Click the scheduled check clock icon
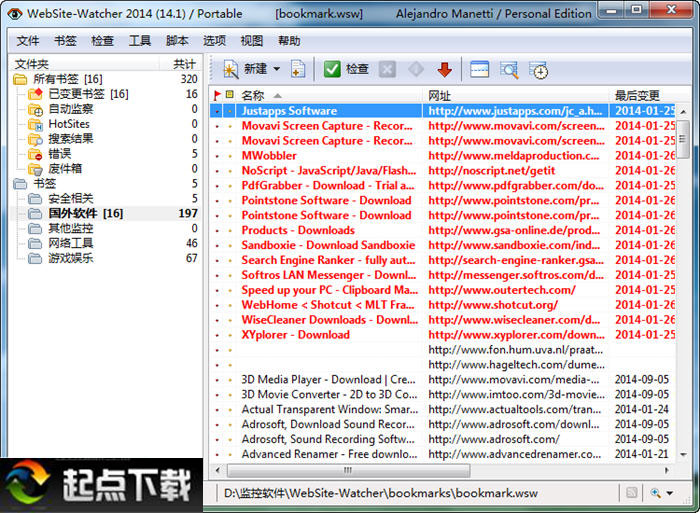This screenshot has height=513, width=700. (x=538, y=70)
